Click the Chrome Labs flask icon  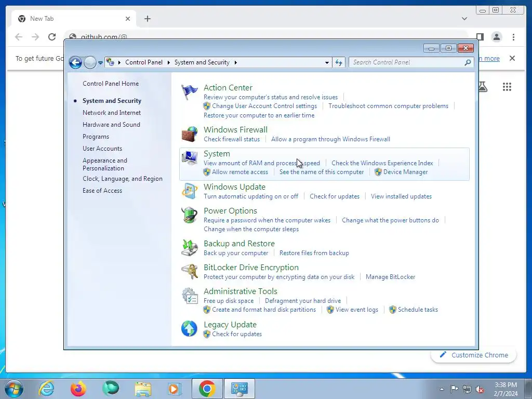pos(483,87)
